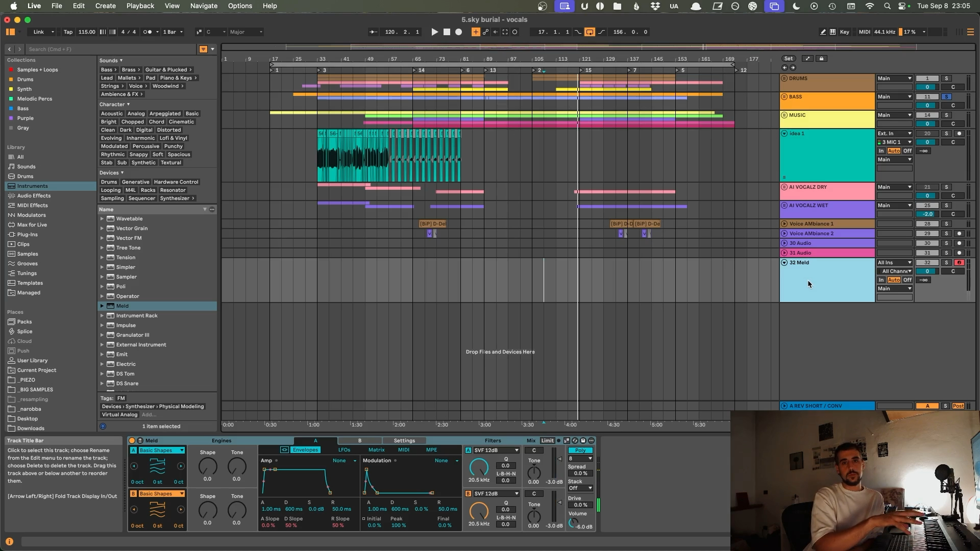Click the Play button in transport
Screen dimensions: 980x551
click(x=434, y=32)
